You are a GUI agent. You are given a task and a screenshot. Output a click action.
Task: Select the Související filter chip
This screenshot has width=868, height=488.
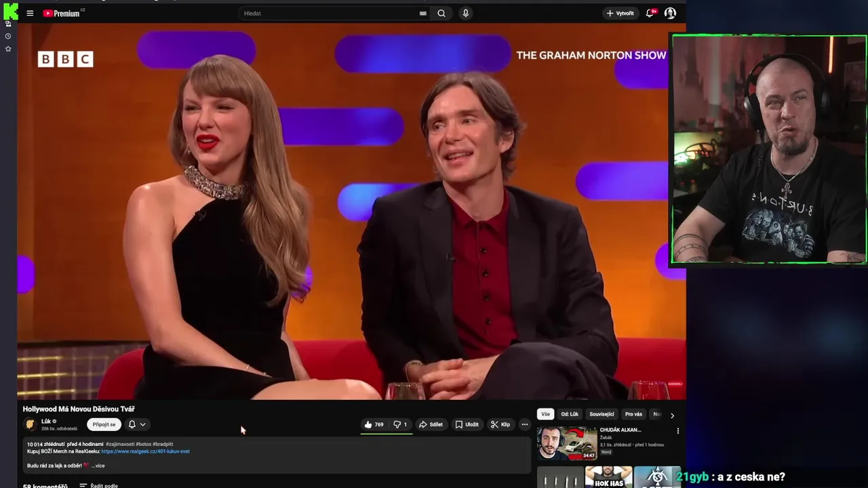point(601,414)
